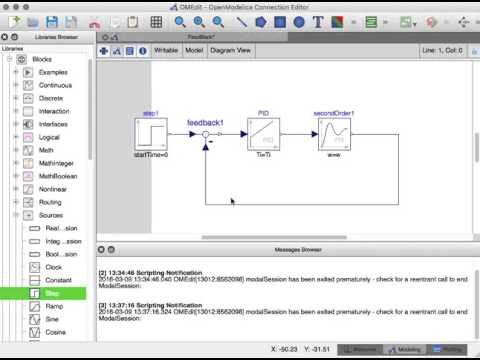The image size is (480, 360).
Task: Expand the Interaction package
Action: pos(16,111)
